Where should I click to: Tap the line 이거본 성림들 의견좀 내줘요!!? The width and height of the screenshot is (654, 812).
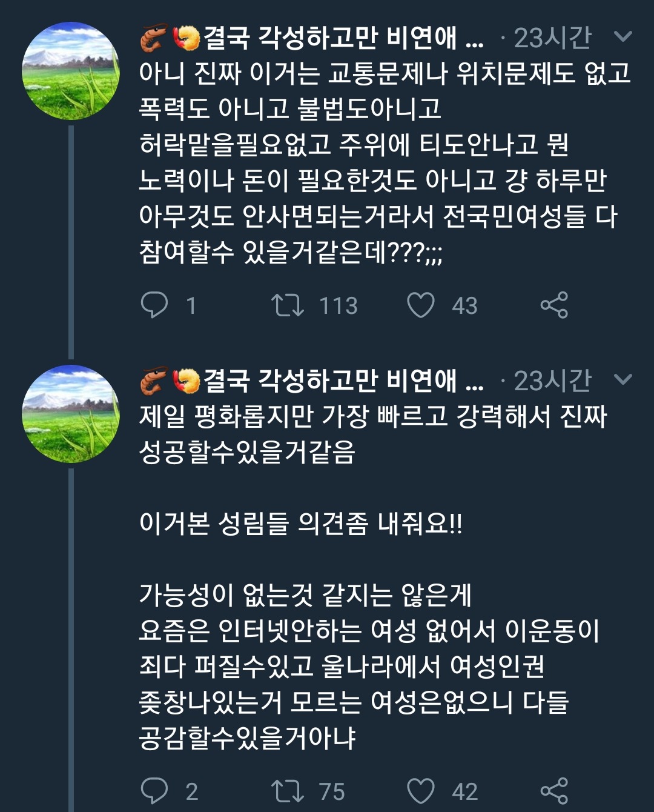(300, 523)
